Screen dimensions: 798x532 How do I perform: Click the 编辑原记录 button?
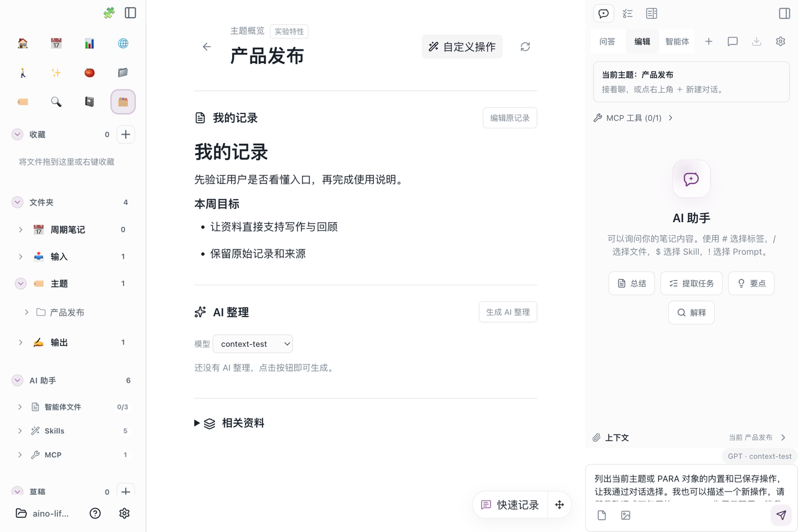510,118
